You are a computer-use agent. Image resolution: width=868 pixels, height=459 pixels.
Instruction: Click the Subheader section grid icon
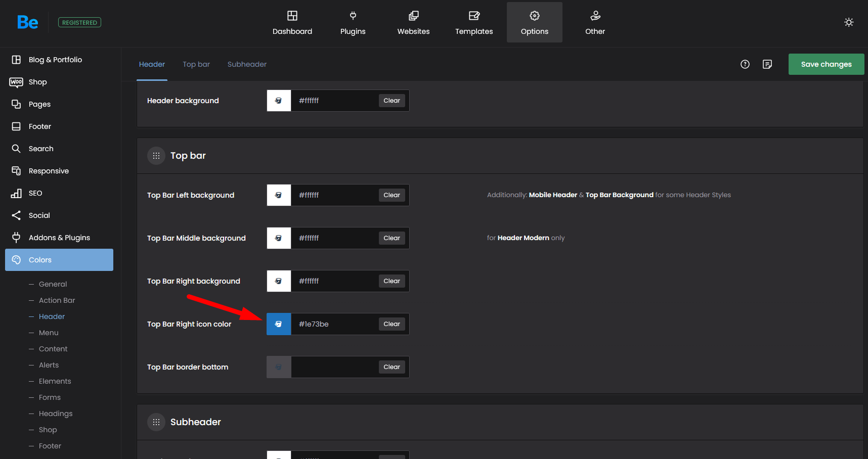tap(156, 422)
